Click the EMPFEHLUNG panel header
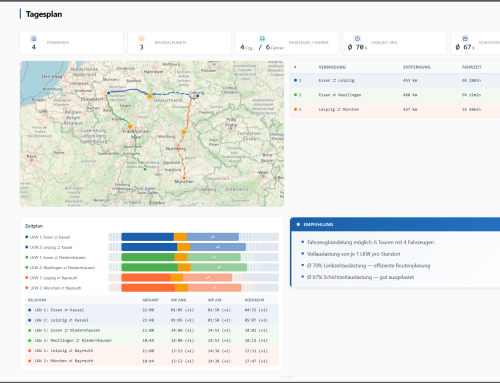 pyautogui.click(x=395, y=224)
